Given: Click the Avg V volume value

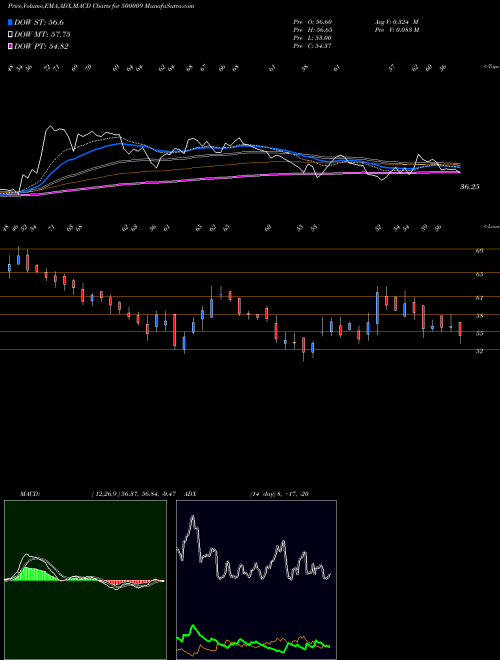Looking at the screenshot, I should [401, 21].
